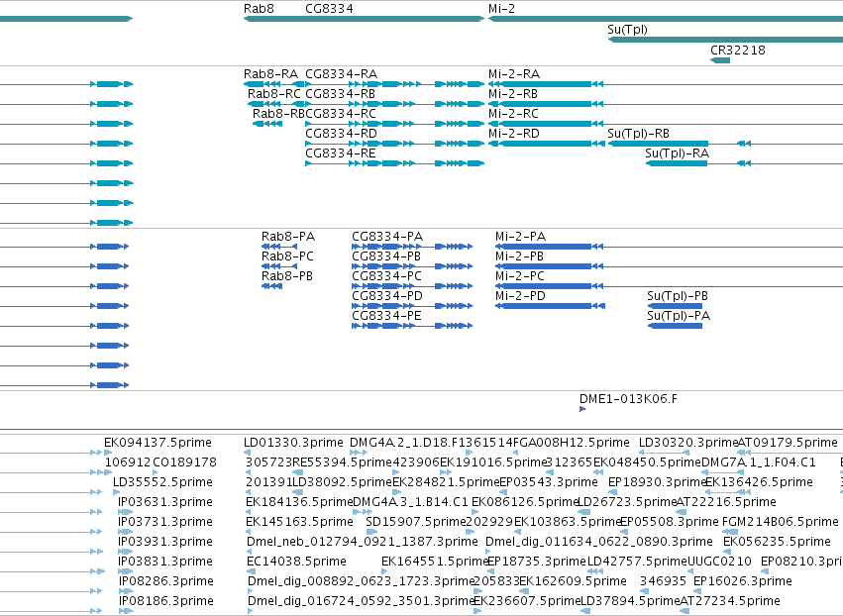The image size is (843, 616).
Task: Open transcript CG8334-RD label
Action: (342, 134)
